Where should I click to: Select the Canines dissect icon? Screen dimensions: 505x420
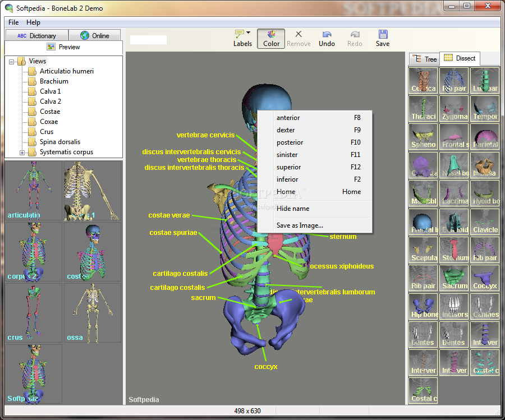(x=485, y=306)
